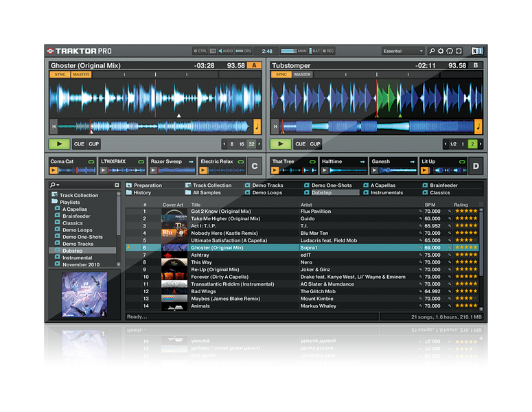Open the browser search options dropdown
This screenshot has width=532, height=412.
55,185
